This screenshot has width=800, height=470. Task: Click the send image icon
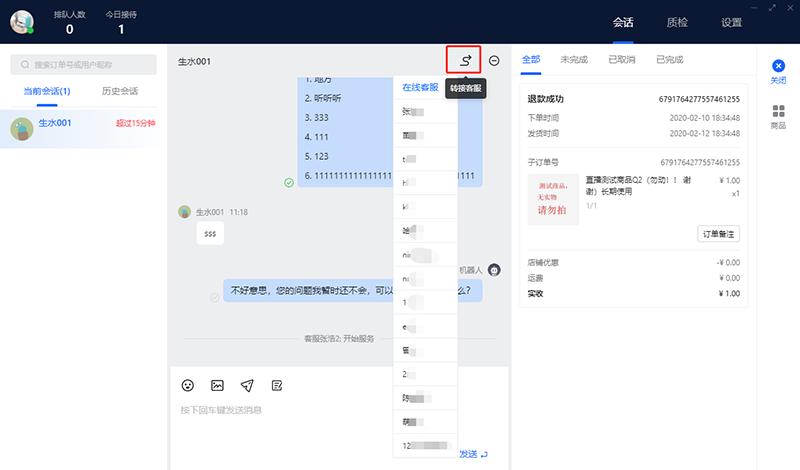[217, 385]
